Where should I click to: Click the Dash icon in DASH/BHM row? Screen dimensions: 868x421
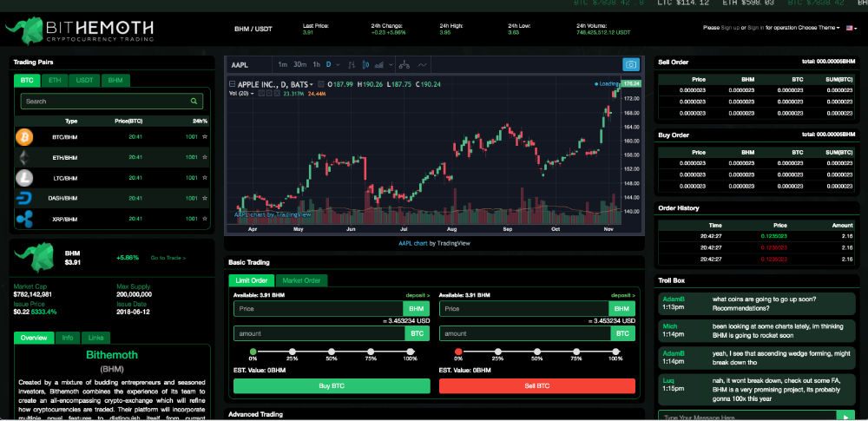point(24,198)
